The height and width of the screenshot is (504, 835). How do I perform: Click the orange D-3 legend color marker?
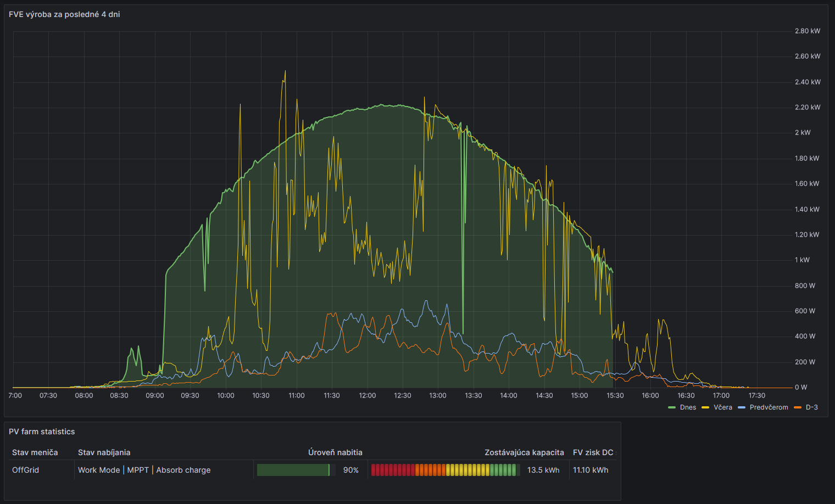tap(798, 407)
